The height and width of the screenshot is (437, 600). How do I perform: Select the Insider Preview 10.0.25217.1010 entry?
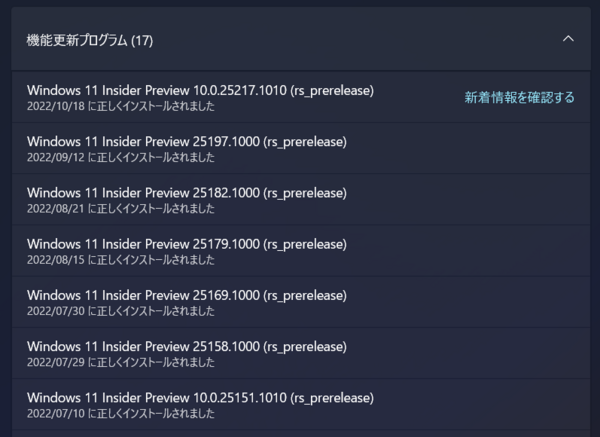200,90
